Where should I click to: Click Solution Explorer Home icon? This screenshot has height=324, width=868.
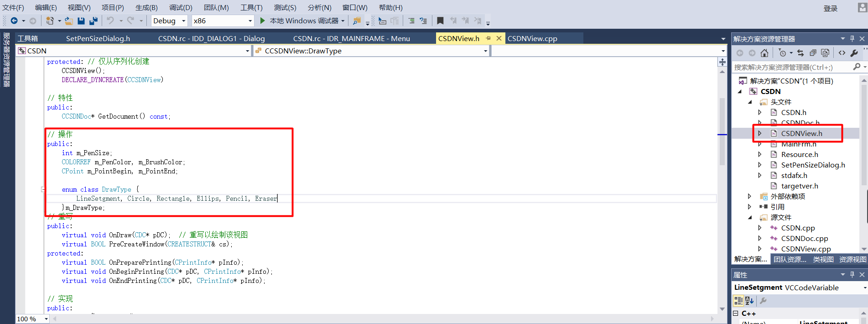pyautogui.click(x=764, y=53)
